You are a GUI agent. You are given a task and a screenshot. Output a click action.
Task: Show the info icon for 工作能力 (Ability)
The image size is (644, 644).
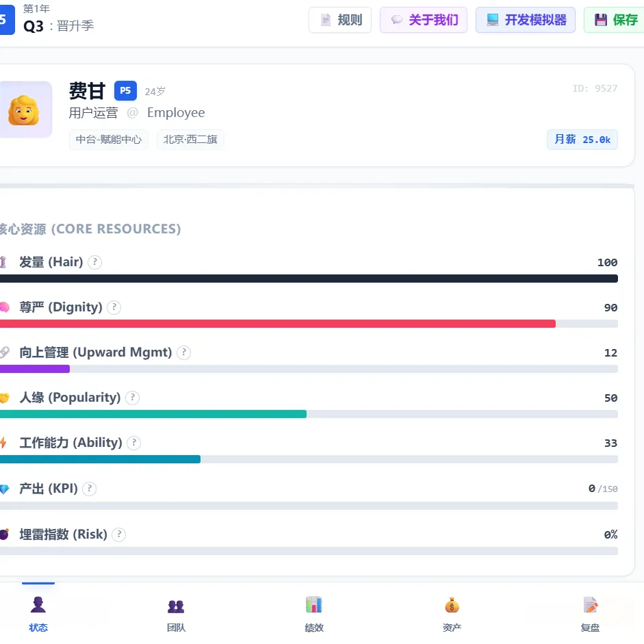pos(134,443)
